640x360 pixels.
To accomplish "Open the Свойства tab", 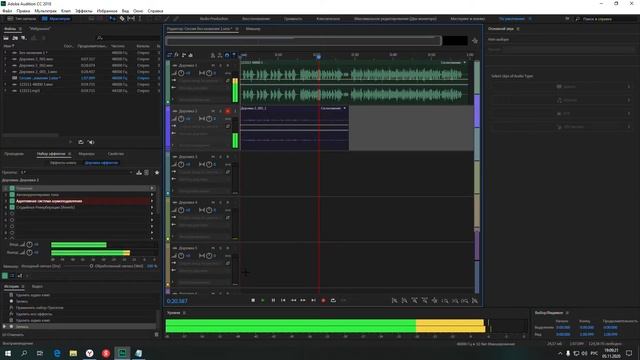I will click(x=116, y=154).
